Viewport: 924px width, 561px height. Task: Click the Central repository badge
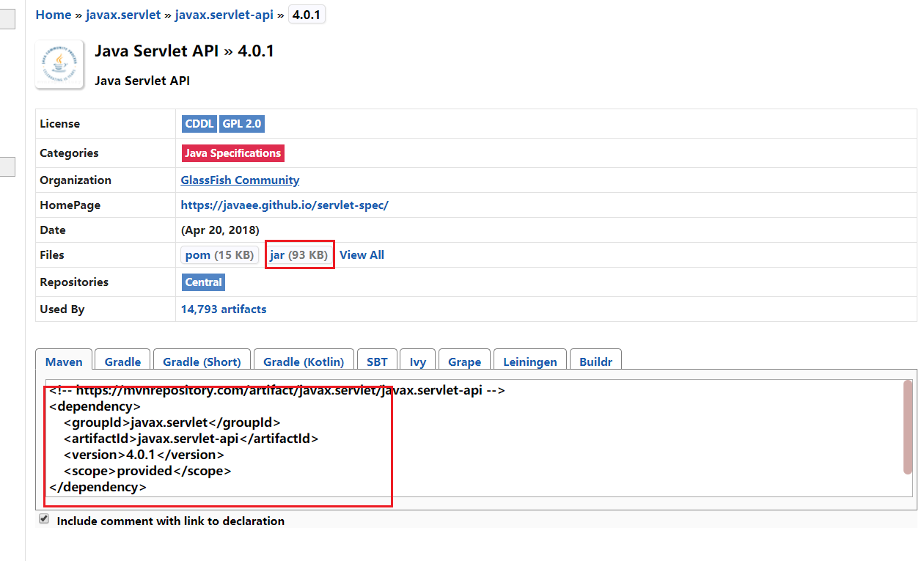(x=203, y=282)
